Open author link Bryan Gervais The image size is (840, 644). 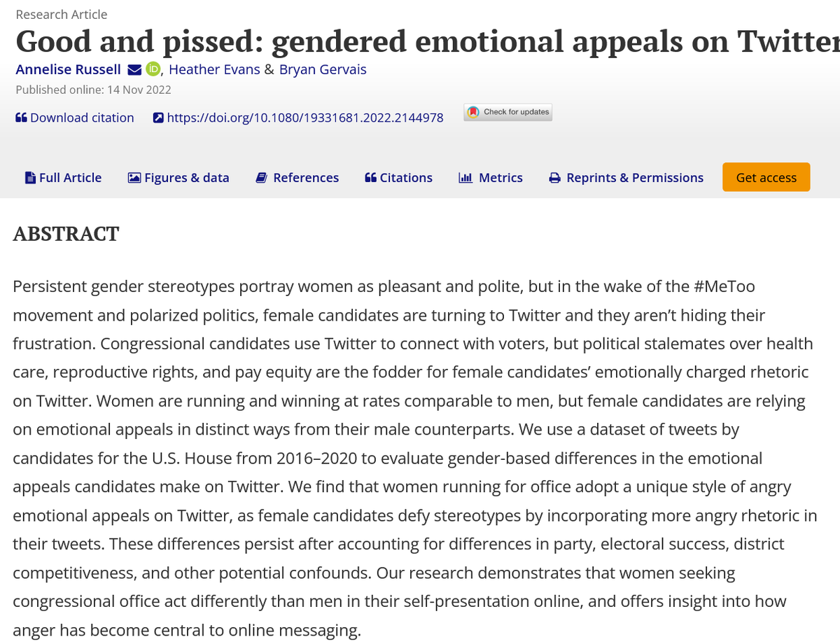pyautogui.click(x=322, y=69)
